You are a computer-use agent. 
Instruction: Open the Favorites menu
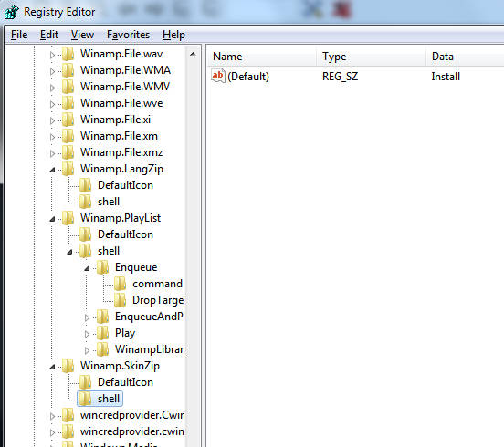(128, 35)
